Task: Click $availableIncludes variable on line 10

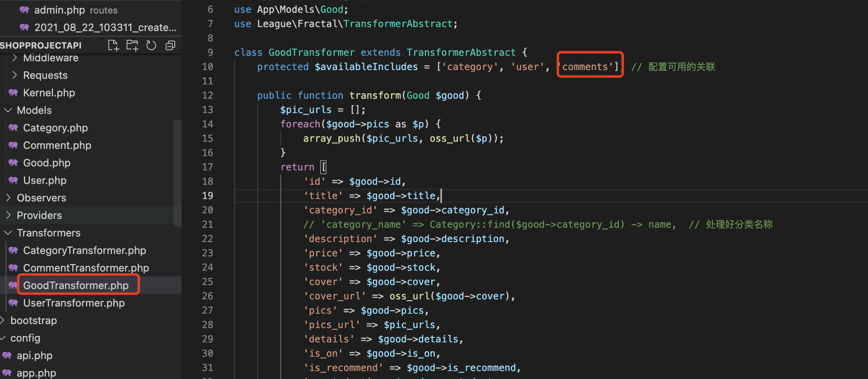Action: tap(366, 66)
